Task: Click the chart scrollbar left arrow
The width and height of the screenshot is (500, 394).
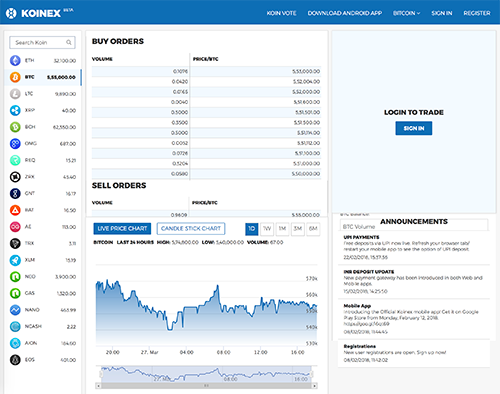Action: (98, 386)
